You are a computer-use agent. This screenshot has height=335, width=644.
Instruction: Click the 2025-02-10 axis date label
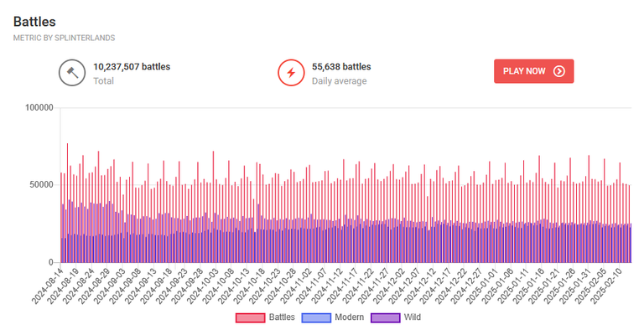pyautogui.click(x=605, y=286)
